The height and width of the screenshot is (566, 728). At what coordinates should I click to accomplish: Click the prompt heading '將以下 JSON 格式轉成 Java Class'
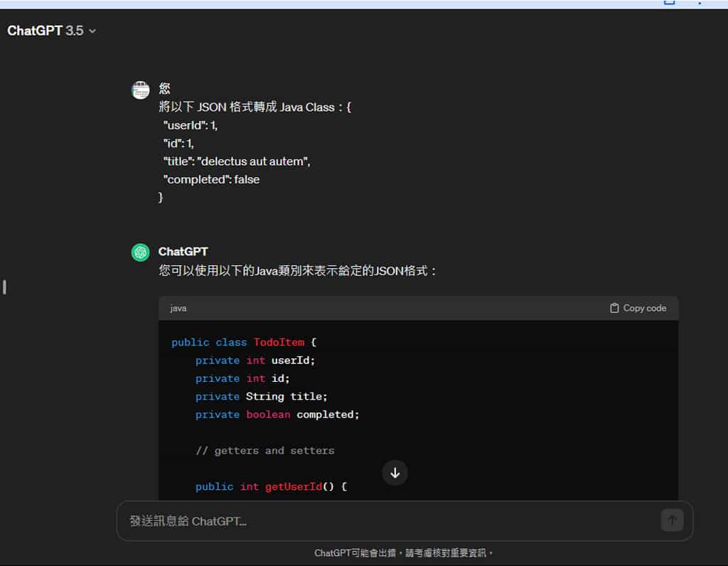click(247, 107)
